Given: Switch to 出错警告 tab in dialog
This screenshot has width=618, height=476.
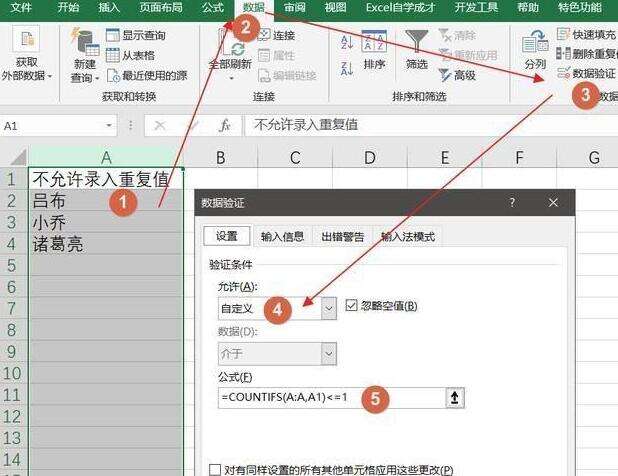Looking at the screenshot, I should point(343,236).
